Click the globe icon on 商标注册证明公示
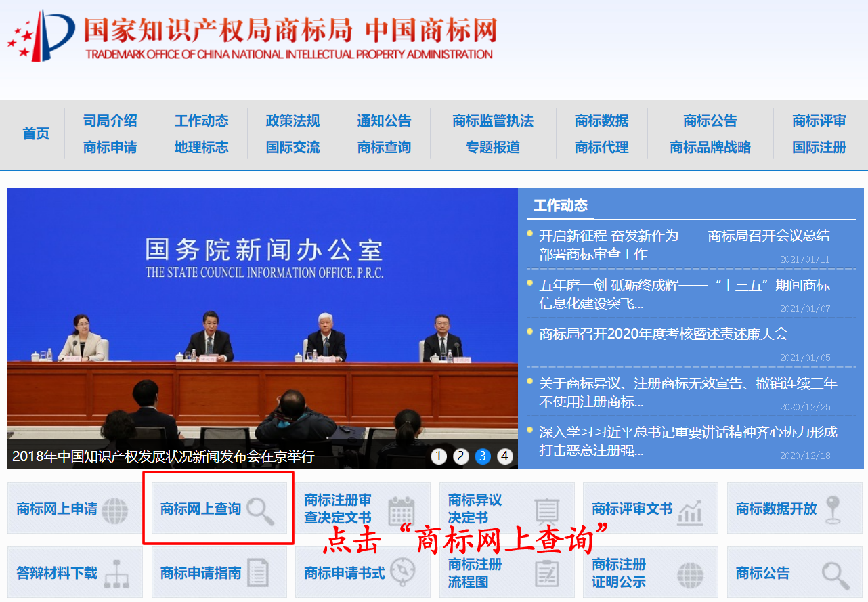Image resolution: width=868 pixels, height=602 pixels. point(690,575)
